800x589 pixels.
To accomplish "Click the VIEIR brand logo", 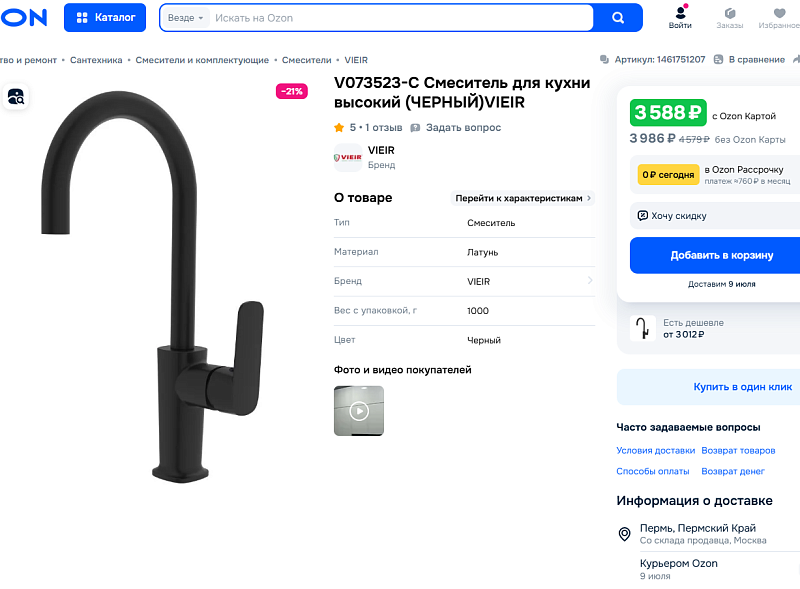I will coord(347,157).
